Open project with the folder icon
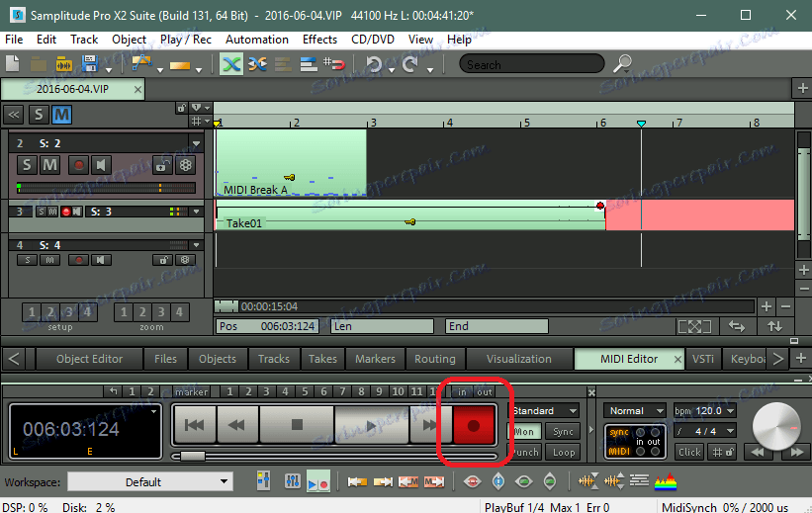 39,64
